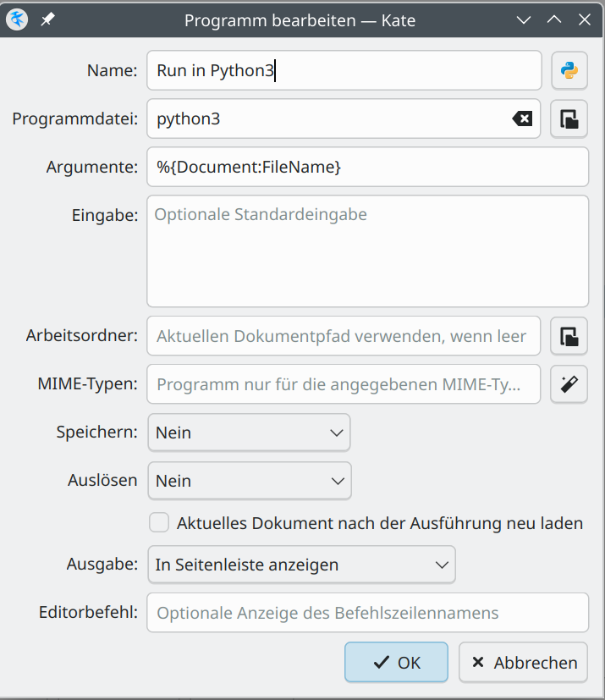Confirm the dialog with OK
This screenshot has height=700, width=605.
coord(396,662)
